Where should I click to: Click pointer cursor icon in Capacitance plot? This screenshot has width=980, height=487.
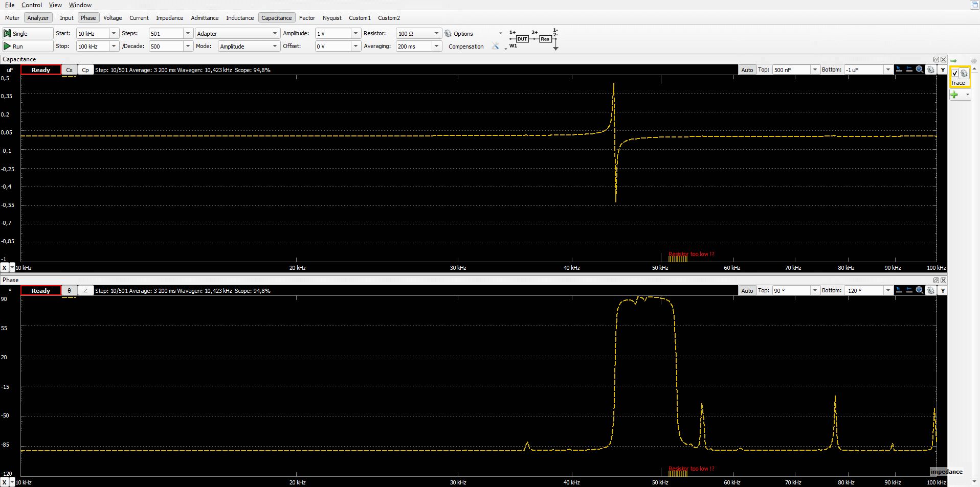[x=899, y=69]
